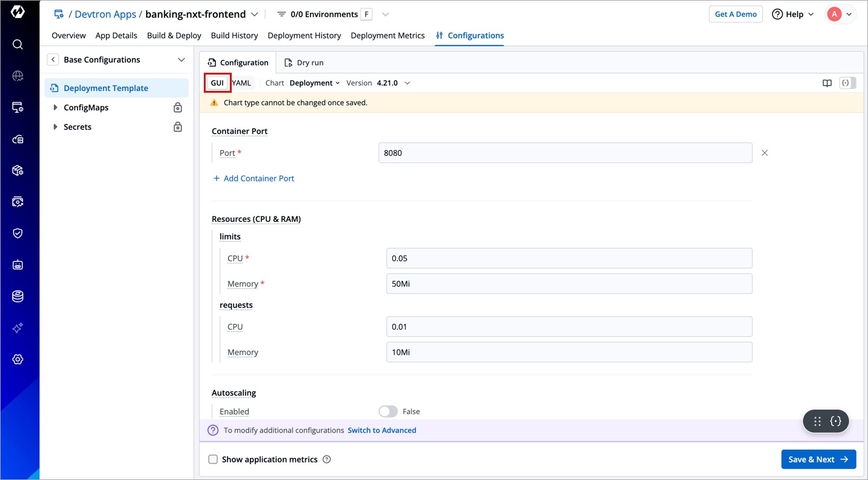Open the Help menu
This screenshot has height=480, width=868.
point(793,14)
